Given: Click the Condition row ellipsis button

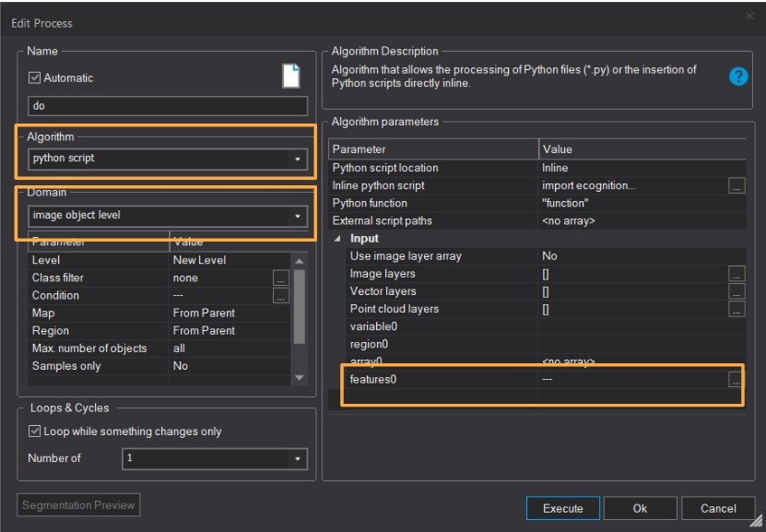Looking at the screenshot, I should pos(281,295).
